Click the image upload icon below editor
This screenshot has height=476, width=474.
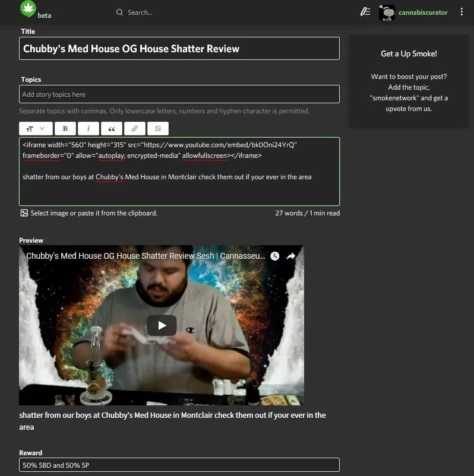point(24,213)
